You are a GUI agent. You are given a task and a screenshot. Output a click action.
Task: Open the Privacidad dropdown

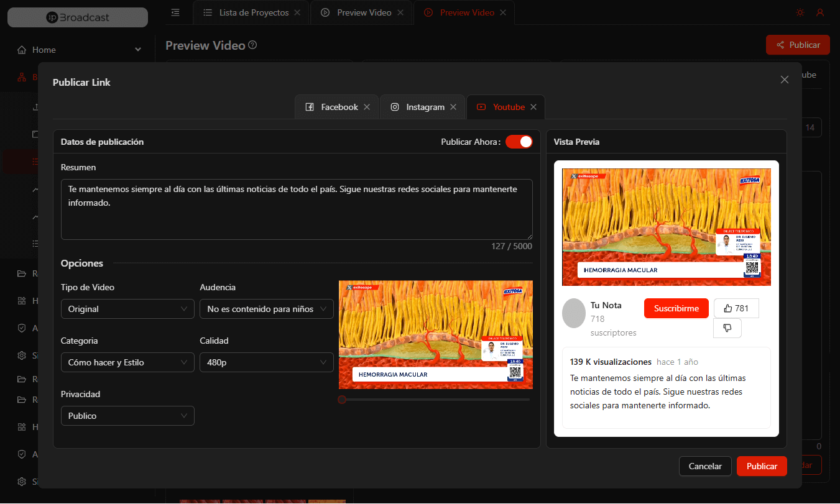(127, 416)
